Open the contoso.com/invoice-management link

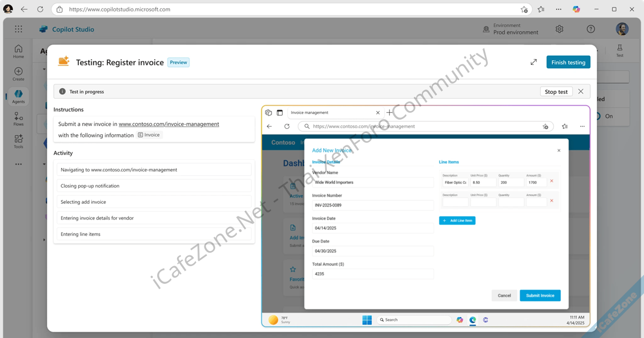[x=169, y=124]
